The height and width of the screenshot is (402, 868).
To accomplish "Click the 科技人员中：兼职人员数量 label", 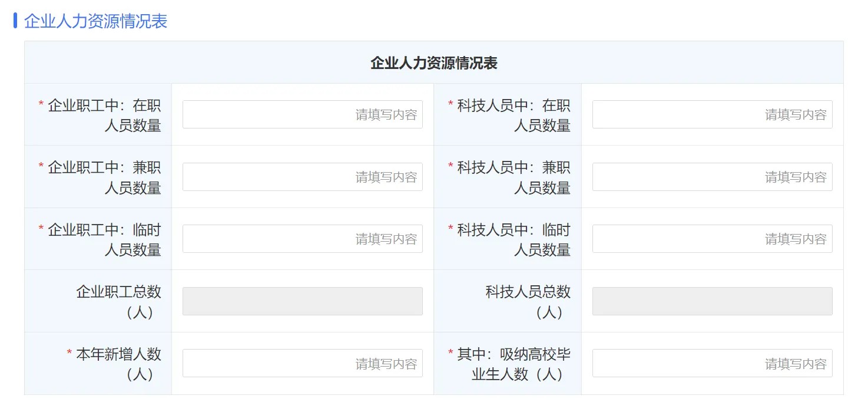I will (513, 177).
